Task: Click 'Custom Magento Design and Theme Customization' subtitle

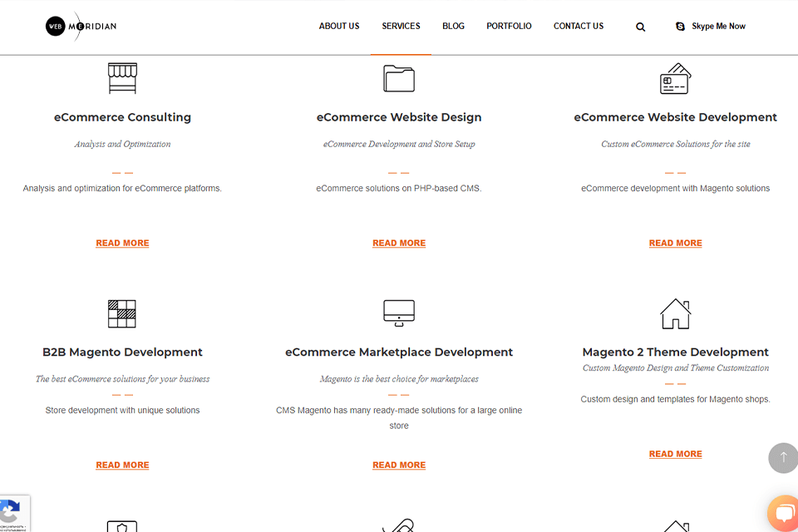Action: (x=675, y=368)
